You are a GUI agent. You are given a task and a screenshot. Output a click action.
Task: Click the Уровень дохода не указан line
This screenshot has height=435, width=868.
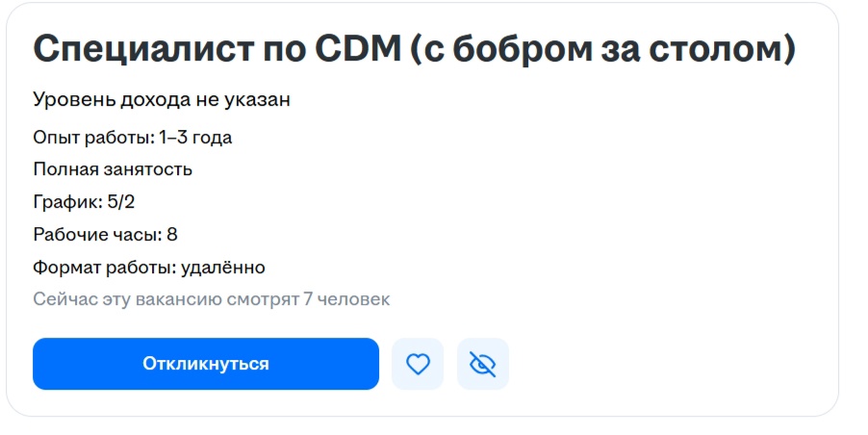click(162, 99)
